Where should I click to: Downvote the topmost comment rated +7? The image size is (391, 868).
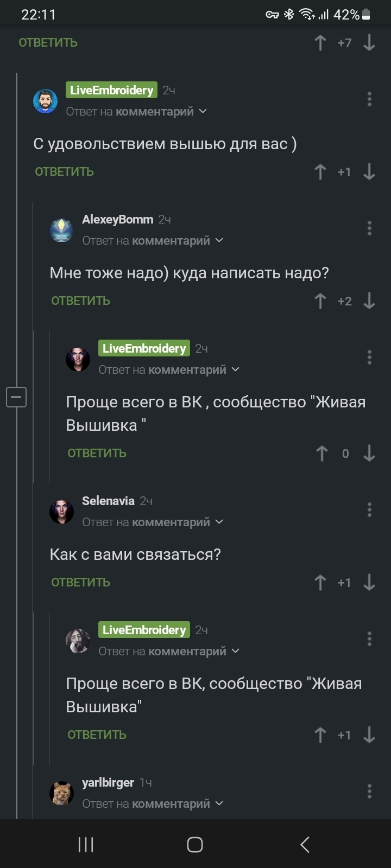click(x=369, y=43)
